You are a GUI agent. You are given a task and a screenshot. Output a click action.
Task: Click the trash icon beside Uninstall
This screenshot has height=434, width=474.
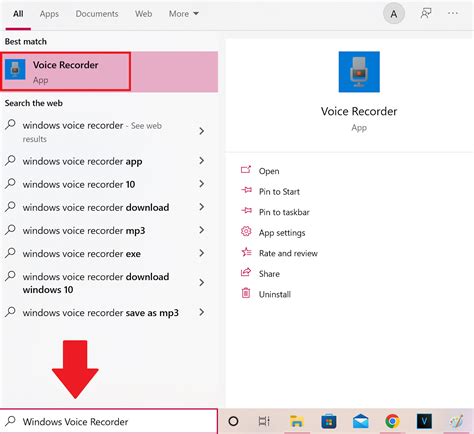246,293
